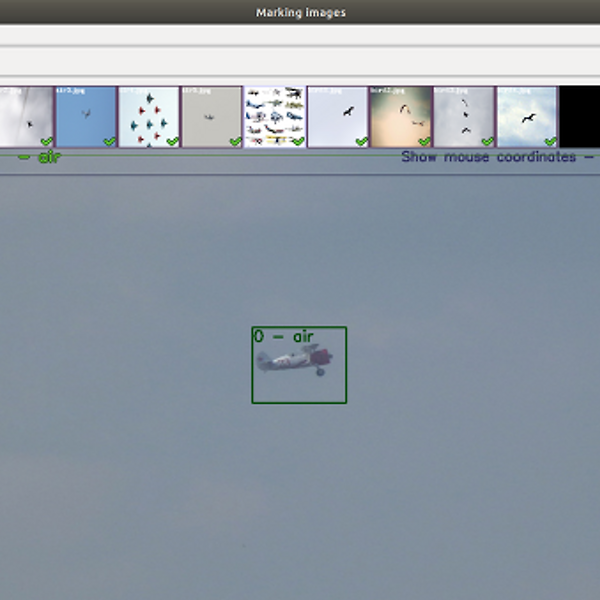Select the bird on cloudy sky thumbnail
Screen dimensions: 600x600
click(527, 117)
